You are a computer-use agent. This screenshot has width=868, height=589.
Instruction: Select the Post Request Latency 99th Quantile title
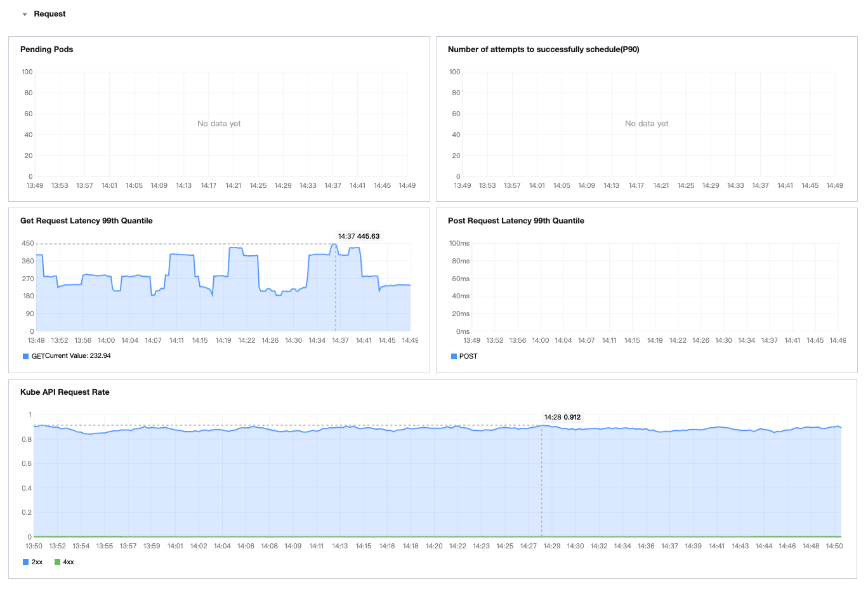click(x=516, y=221)
